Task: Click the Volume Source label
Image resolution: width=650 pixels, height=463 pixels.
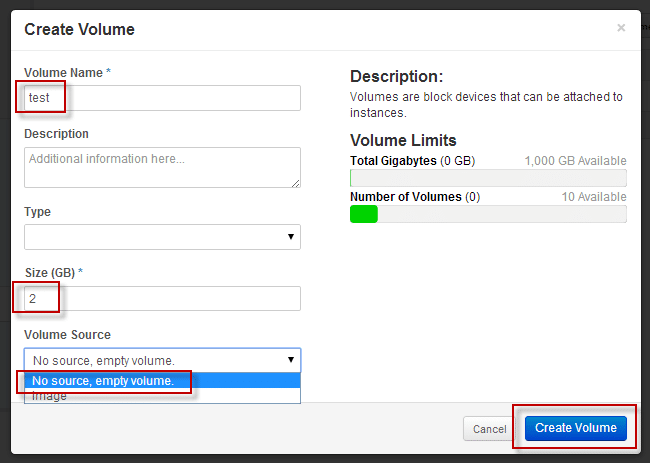Action: 67,335
